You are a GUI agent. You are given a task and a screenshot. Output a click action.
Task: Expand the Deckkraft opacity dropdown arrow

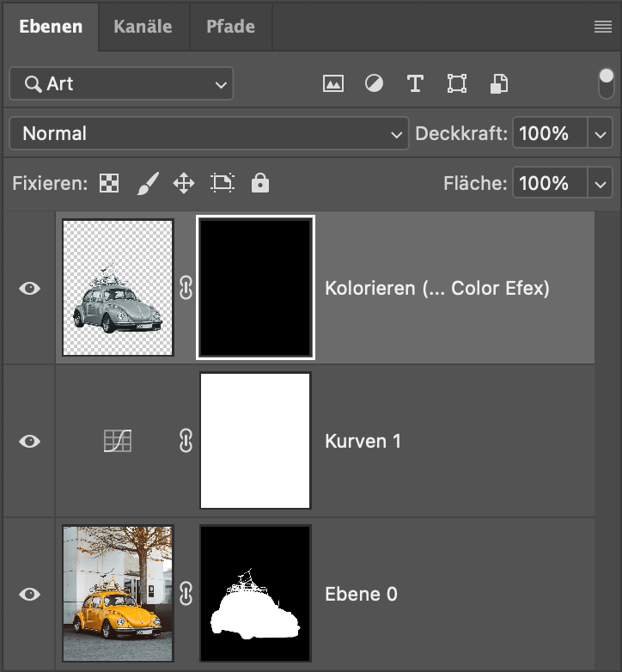(x=601, y=134)
